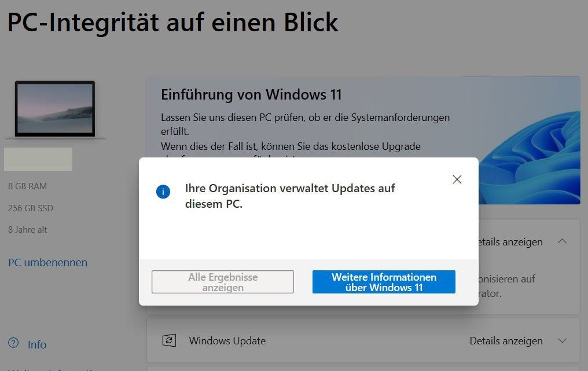Image resolution: width=588 pixels, height=371 pixels.
Task: Click the partially hidden 'etails anzeigen' text
Action: (511, 242)
